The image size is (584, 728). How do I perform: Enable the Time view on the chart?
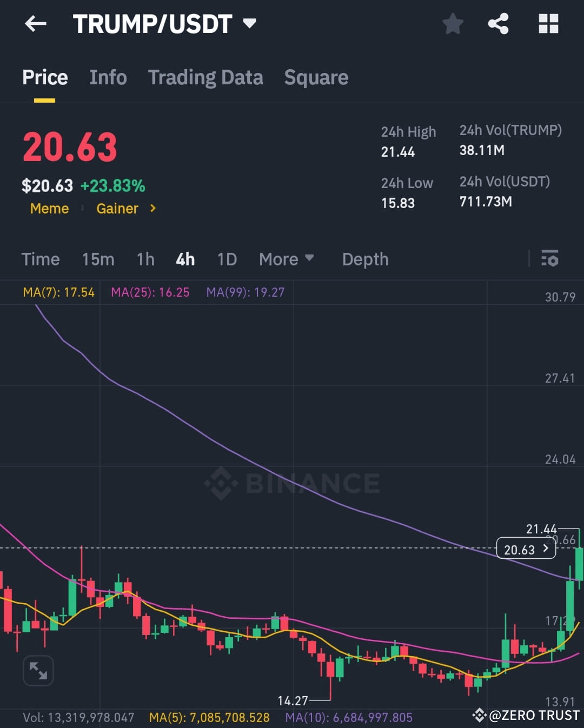pos(41,259)
